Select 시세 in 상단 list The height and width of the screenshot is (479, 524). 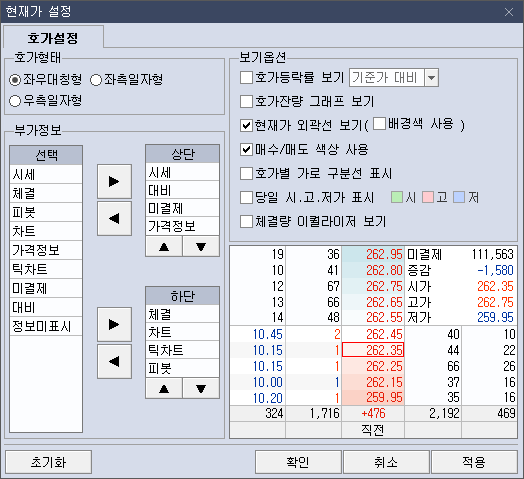(182, 172)
